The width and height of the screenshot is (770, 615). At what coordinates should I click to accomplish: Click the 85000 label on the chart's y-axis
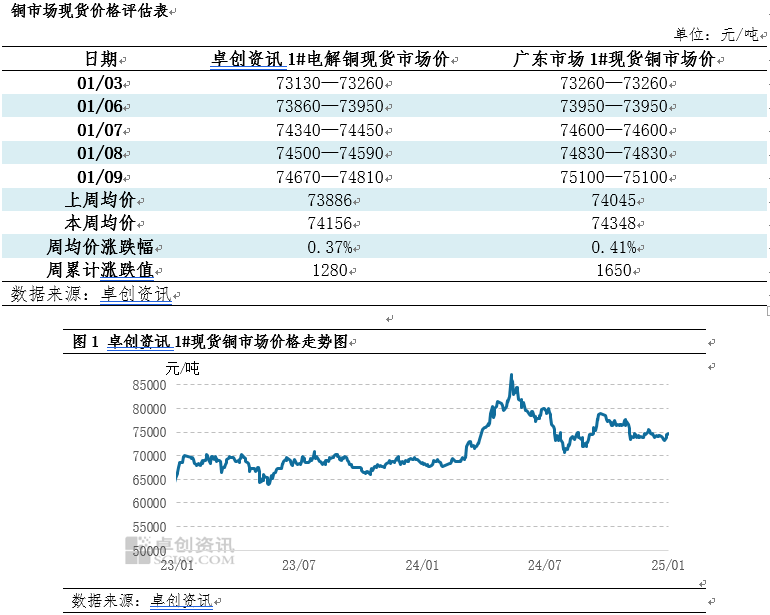pyautogui.click(x=150, y=385)
